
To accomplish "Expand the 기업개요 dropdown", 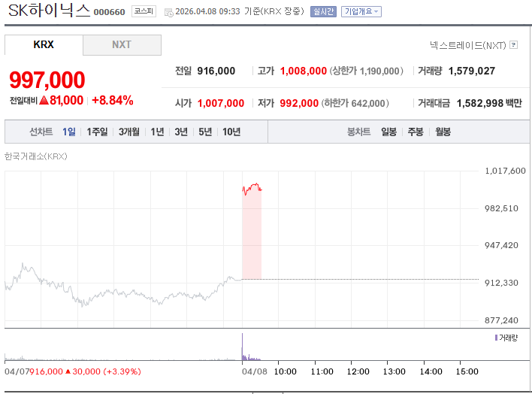I will (361, 11).
